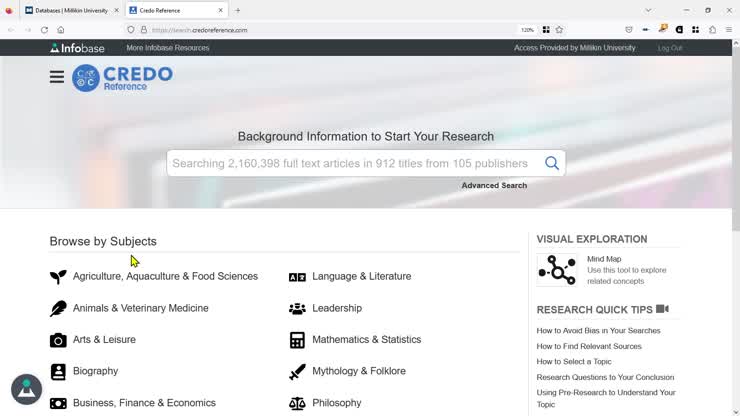
Task: Click the Philosophy balance scale icon
Action: pyautogui.click(x=297, y=403)
